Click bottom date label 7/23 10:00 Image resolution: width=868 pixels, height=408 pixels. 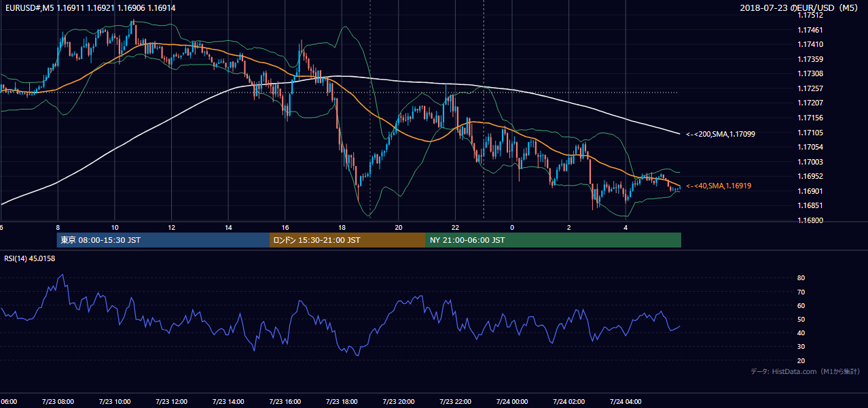coord(114,402)
